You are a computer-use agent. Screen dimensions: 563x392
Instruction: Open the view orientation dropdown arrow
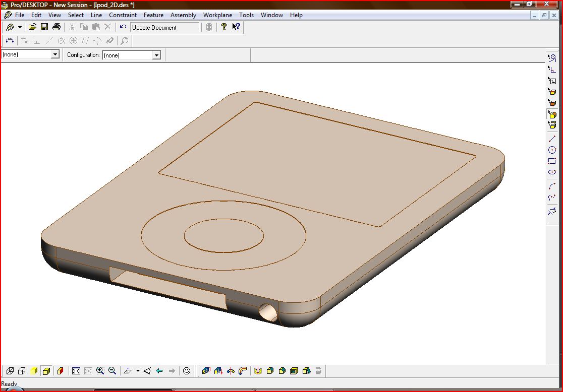[138, 371]
